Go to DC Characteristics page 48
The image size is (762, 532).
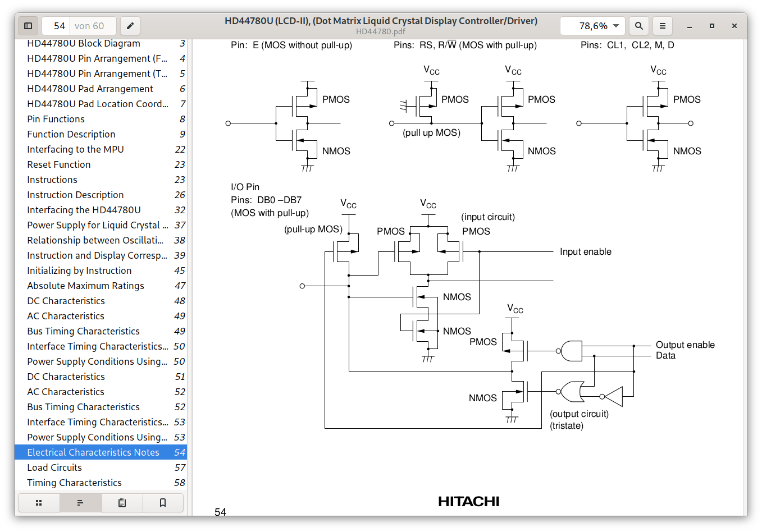pyautogui.click(x=101, y=301)
